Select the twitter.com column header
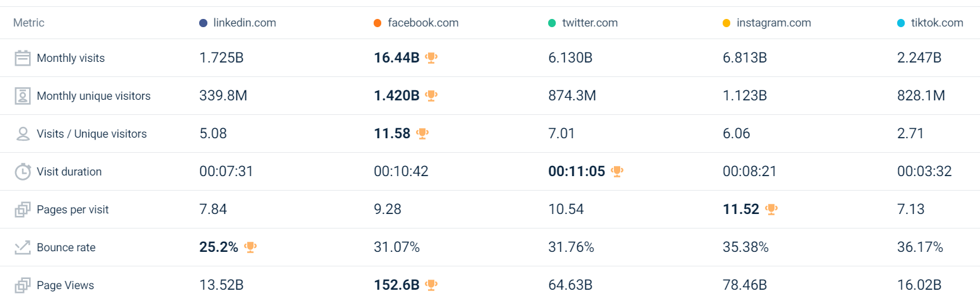The height and width of the screenshot is (303, 980). [583, 23]
